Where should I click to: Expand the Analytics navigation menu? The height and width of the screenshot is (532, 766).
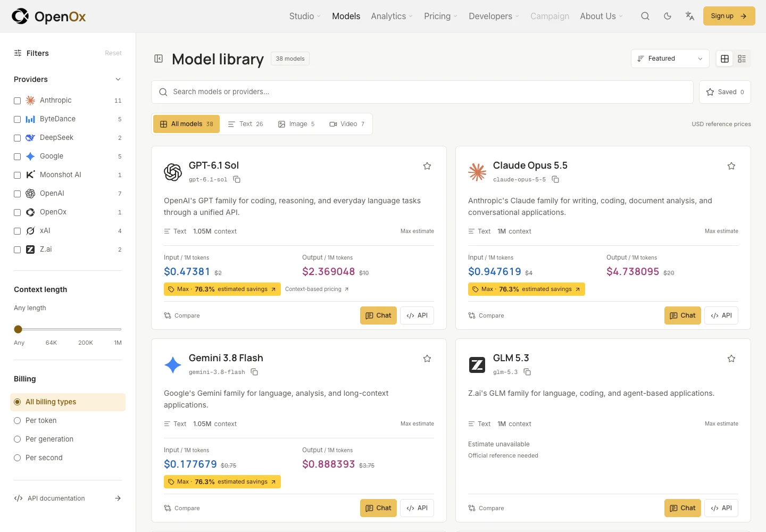(392, 16)
